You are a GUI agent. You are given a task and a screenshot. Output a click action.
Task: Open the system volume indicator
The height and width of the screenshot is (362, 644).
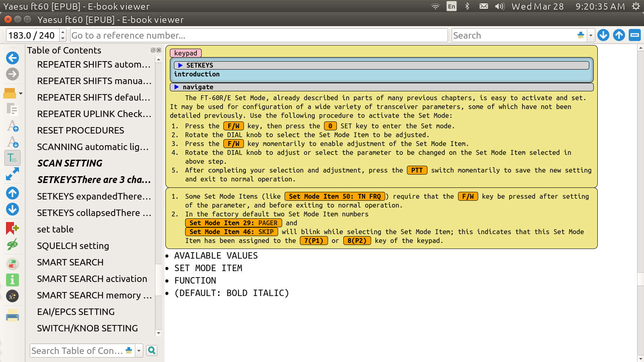(x=500, y=6)
